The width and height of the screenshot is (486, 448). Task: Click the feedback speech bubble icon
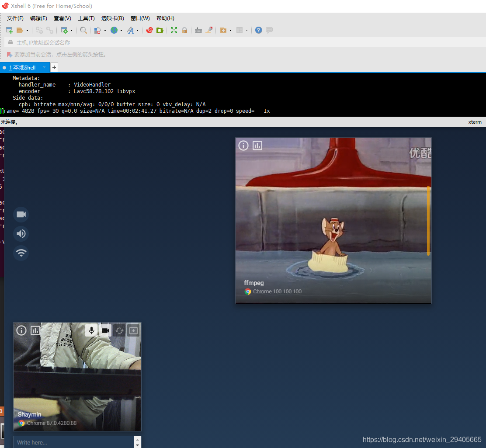(x=269, y=30)
